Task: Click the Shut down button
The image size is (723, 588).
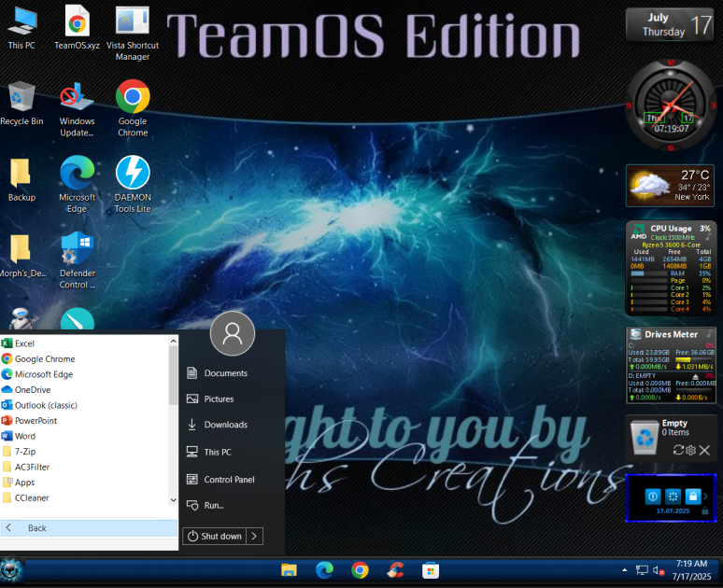Action: [x=215, y=536]
